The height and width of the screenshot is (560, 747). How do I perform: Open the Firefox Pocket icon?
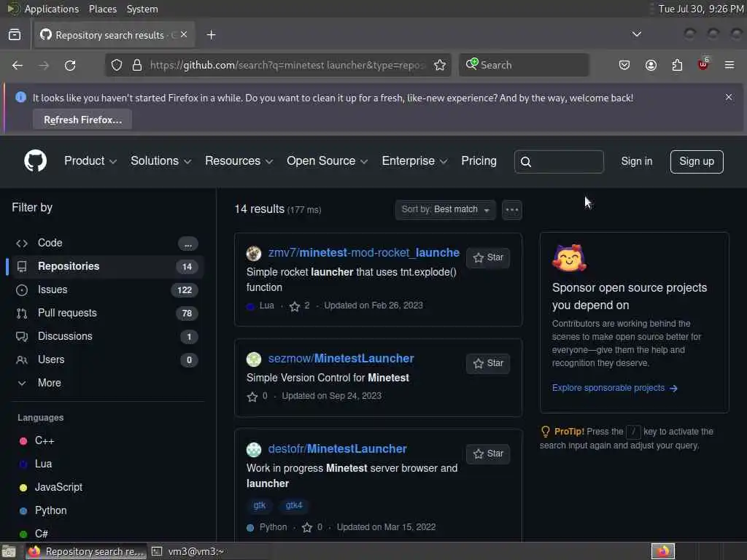tap(624, 65)
